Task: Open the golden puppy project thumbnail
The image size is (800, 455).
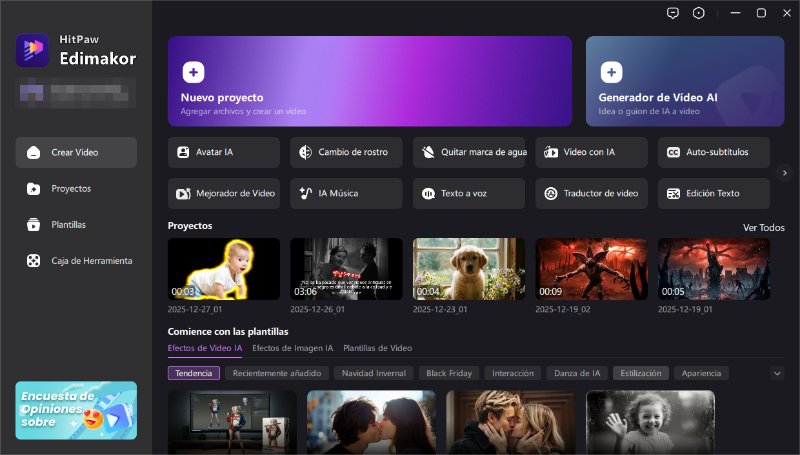Action: tap(469, 268)
